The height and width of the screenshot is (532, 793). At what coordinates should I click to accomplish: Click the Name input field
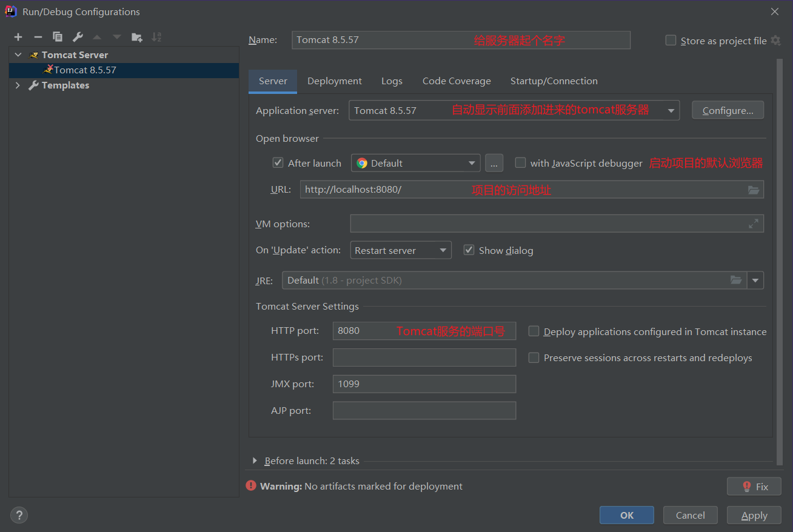pyautogui.click(x=461, y=40)
